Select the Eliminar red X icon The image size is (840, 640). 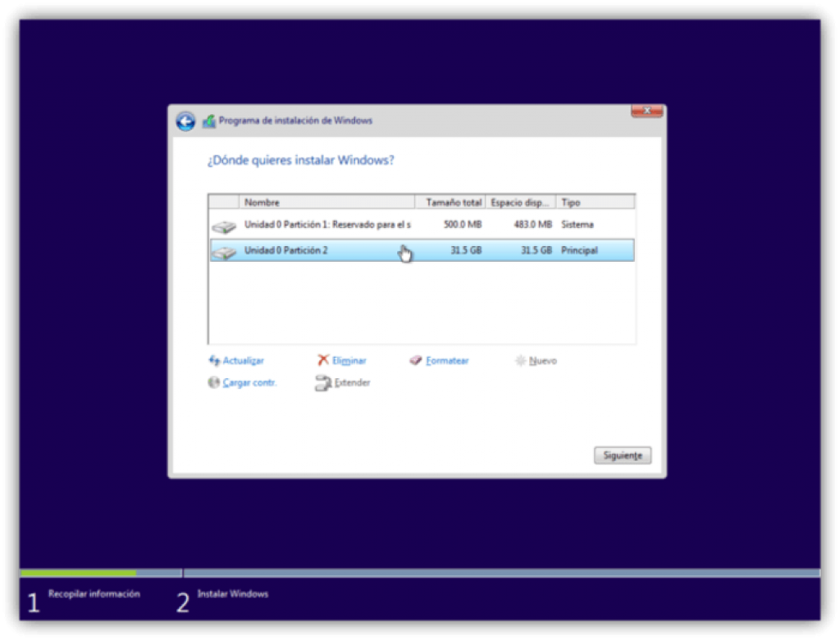[325, 359]
